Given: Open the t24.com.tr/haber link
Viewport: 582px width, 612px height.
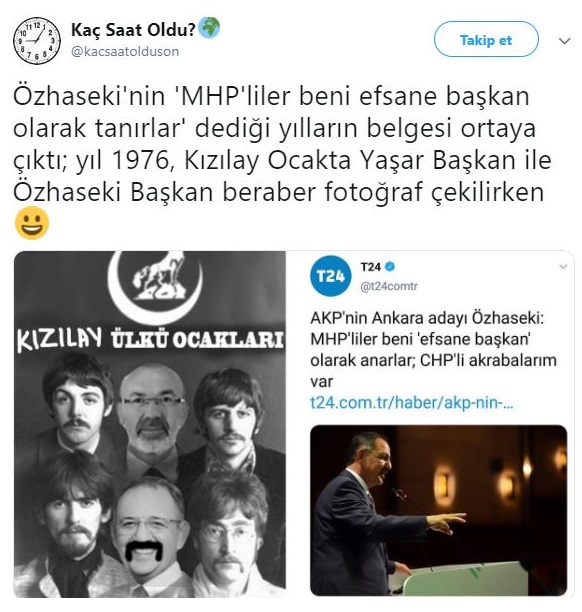Looking at the screenshot, I should (412, 402).
